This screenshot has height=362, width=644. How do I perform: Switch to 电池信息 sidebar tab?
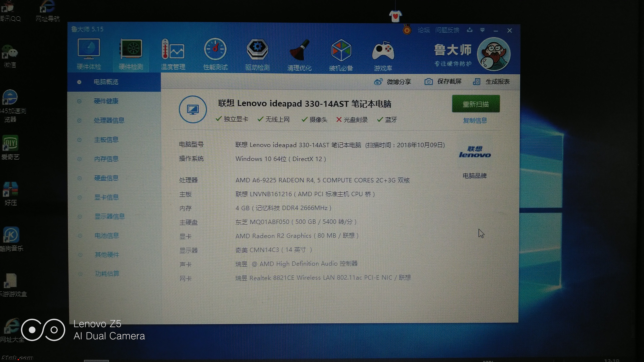click(107, 236)
